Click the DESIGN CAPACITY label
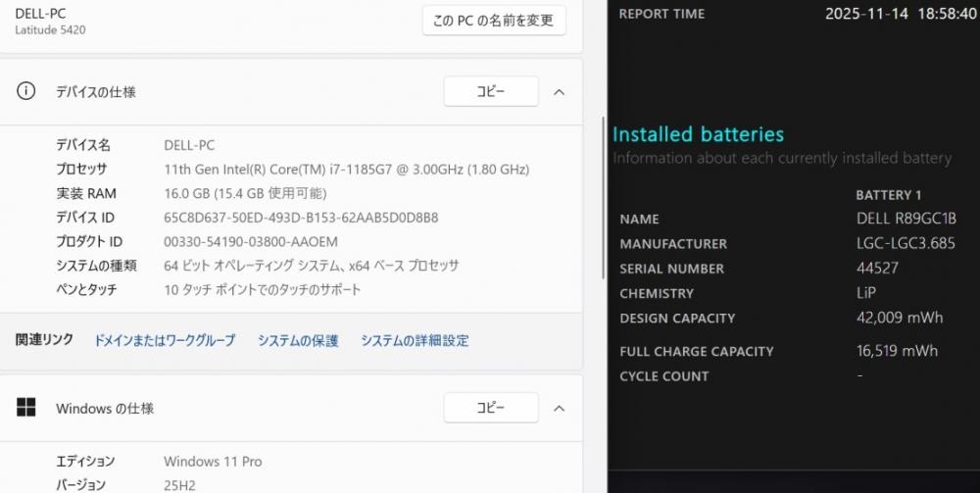 [677, 319]
